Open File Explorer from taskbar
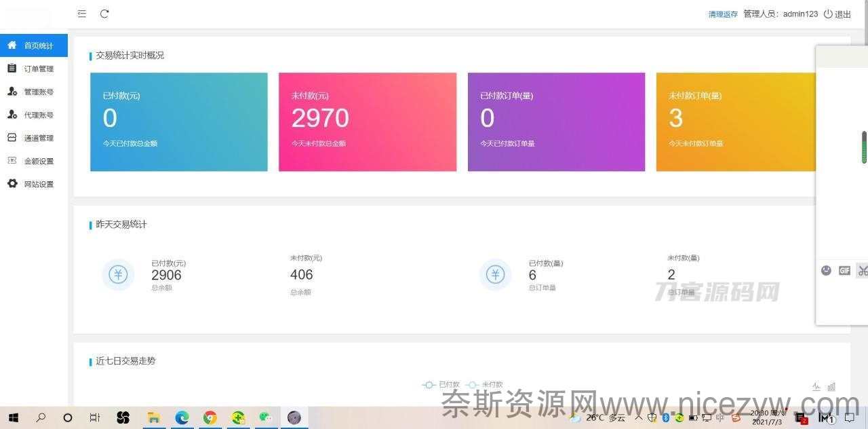Image resolution: width=868 pixels, height=429 pixels. (154, 417)
